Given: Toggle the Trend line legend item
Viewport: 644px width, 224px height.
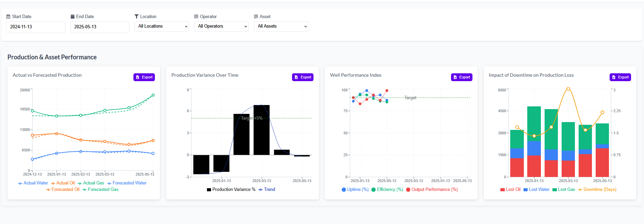Looking at the screenshot, I should click(x=267, y=190).
